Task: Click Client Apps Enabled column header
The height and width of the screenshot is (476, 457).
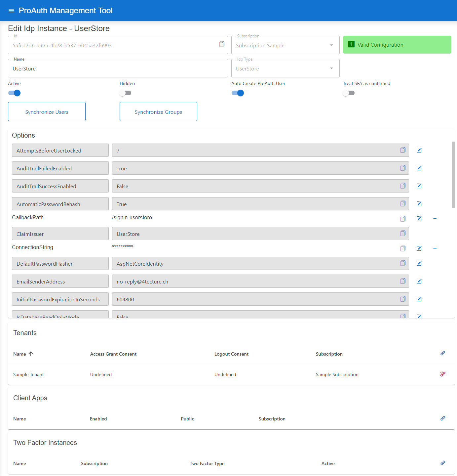Action: (98, 419)
